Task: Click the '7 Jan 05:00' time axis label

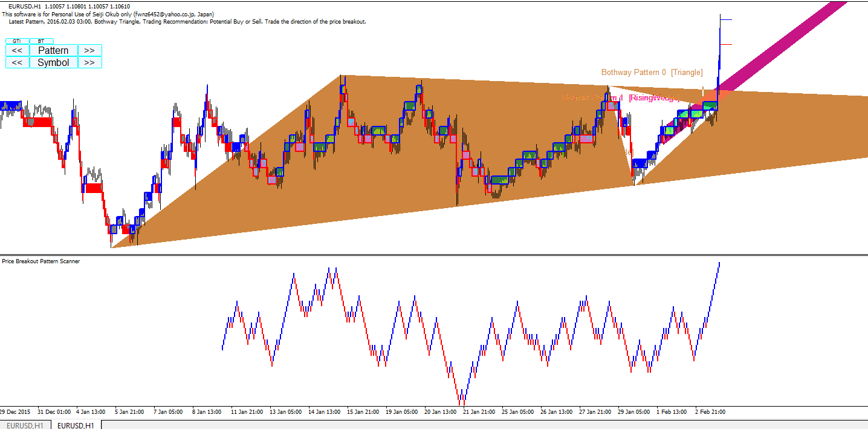Action: coord(168,412)
